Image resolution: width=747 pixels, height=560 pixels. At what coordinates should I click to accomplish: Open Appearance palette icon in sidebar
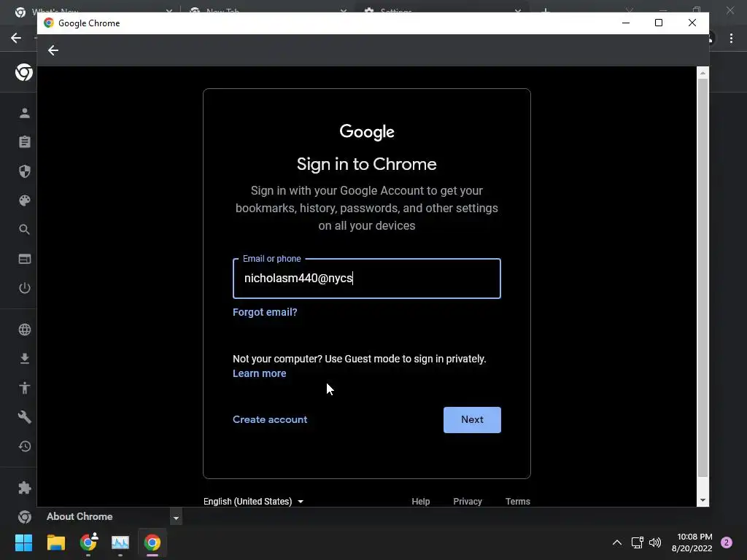click(x=25, y=201)
